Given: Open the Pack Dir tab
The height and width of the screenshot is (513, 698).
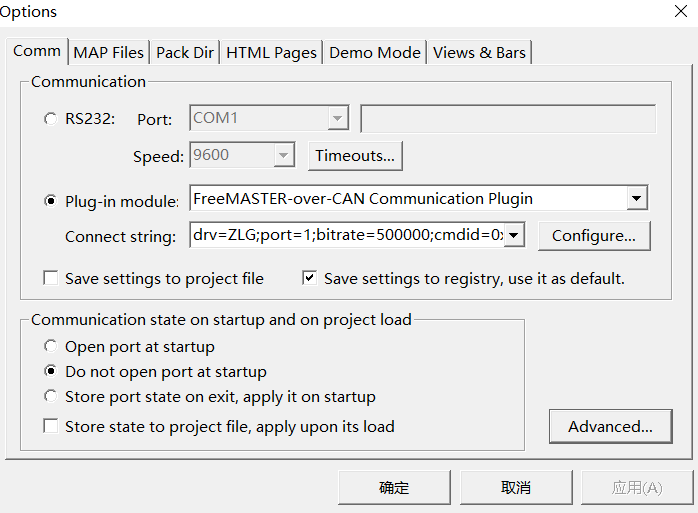Looking at the screenshot, I should [x=185, y=53].
